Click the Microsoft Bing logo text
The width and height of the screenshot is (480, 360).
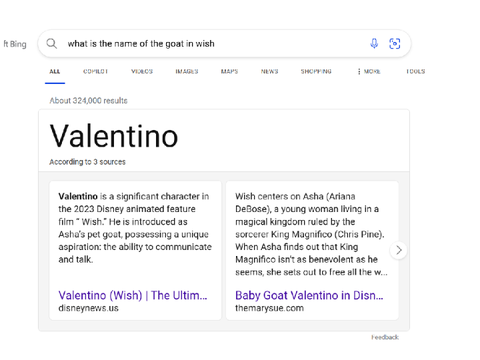15,44
